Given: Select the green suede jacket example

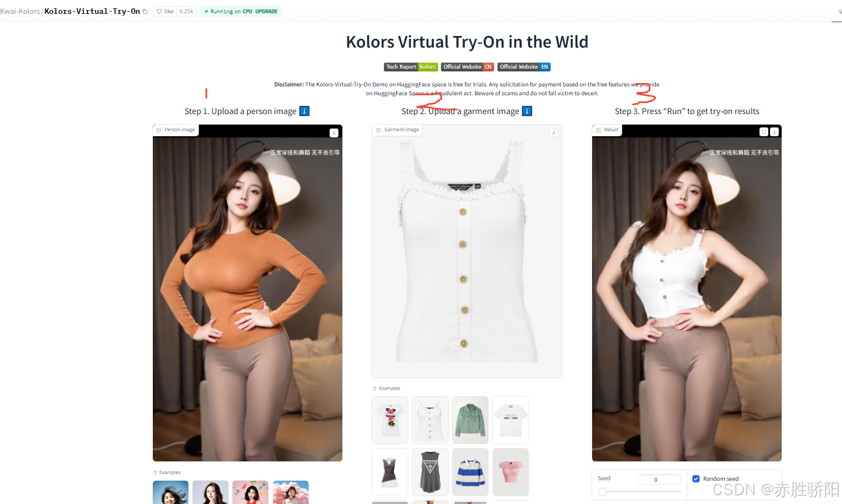Looking at the screenshot, I should coord(470,420).
